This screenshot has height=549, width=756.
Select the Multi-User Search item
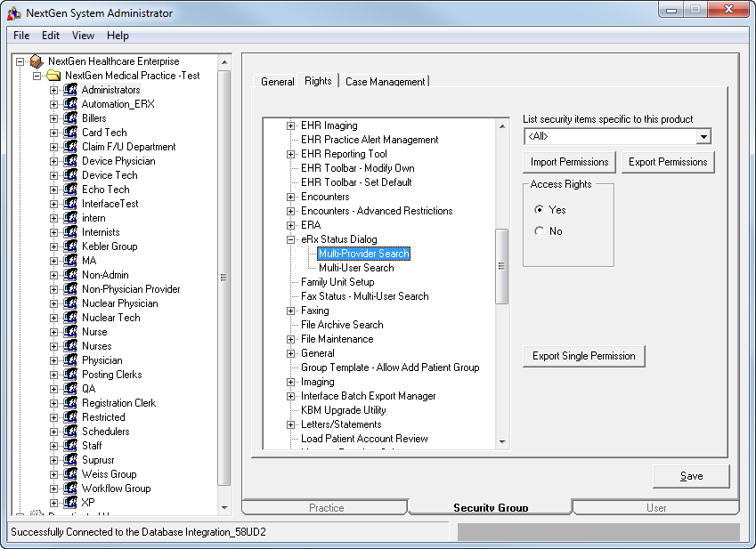click(x=356, y=268)
